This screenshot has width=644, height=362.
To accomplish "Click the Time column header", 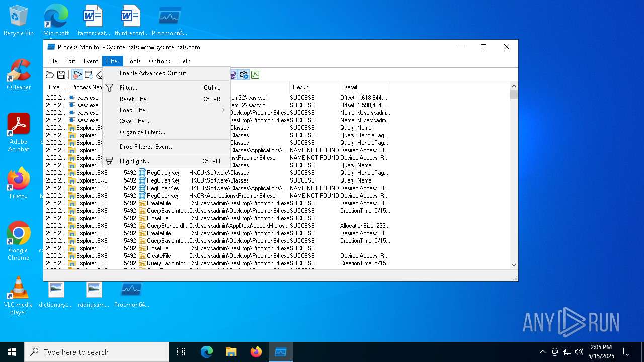I will (x=56, y=87).
